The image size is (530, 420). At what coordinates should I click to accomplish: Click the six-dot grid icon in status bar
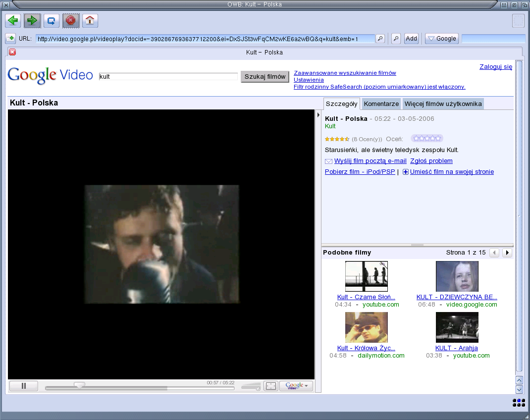click(519, 403)
